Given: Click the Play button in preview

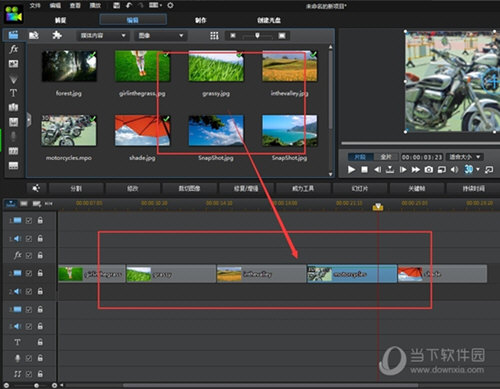Looking at the screenshot, I should point(351,170).
